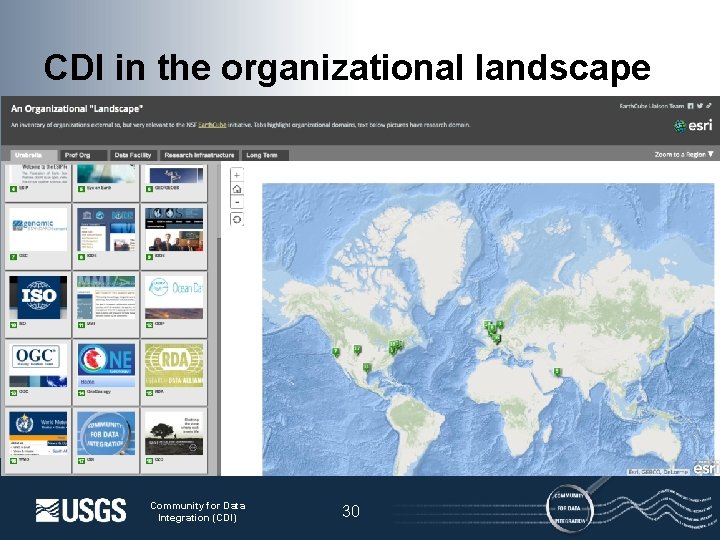Click the green number 16 badge under WMO

[x=13, y=461]
